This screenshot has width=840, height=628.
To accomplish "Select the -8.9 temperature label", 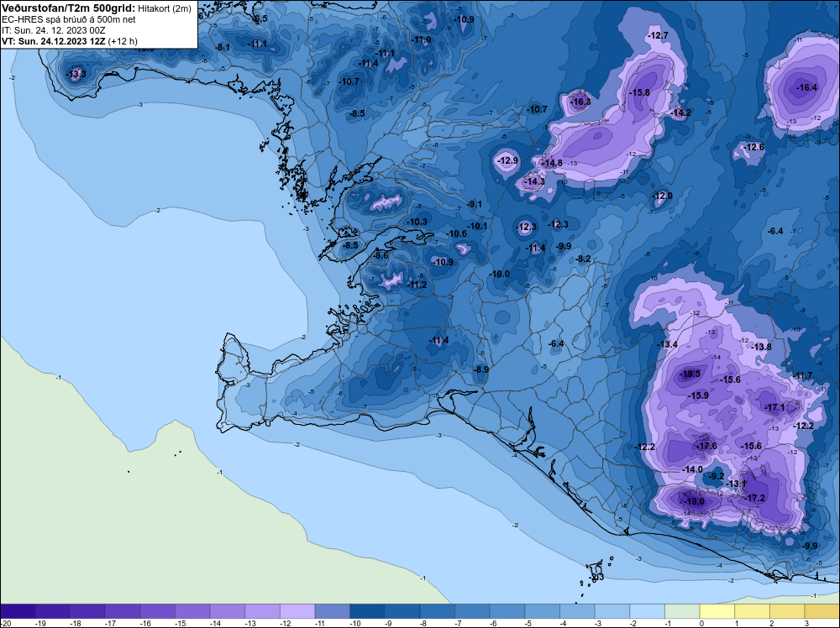I will [481, 369].
